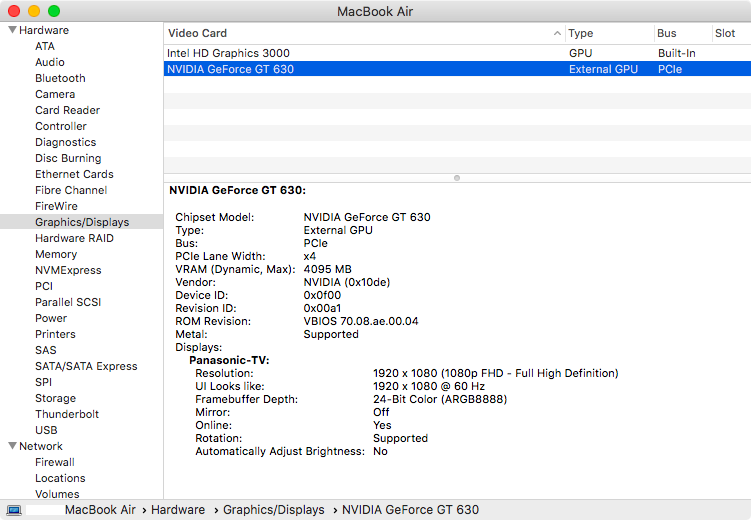
Task: Select the NVIDIA GeForce GT 630 row
Action: pyautogui.click(x=457, y=69)
